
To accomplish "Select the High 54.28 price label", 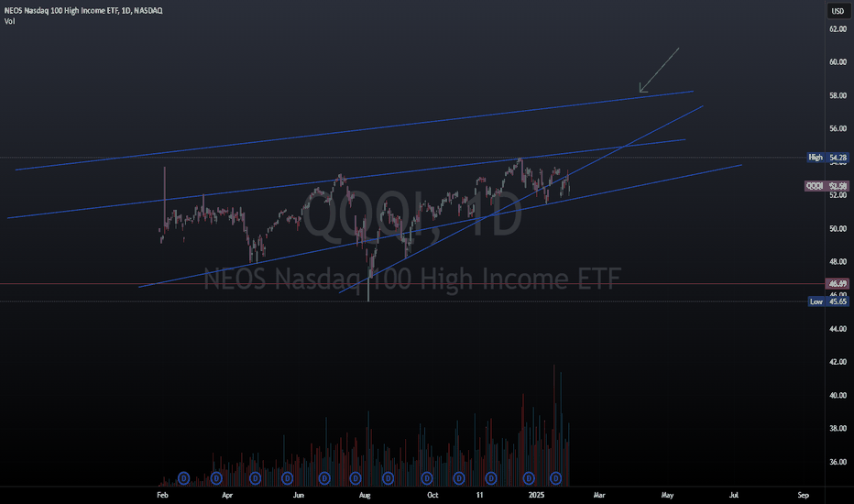I will coord(827,158).
